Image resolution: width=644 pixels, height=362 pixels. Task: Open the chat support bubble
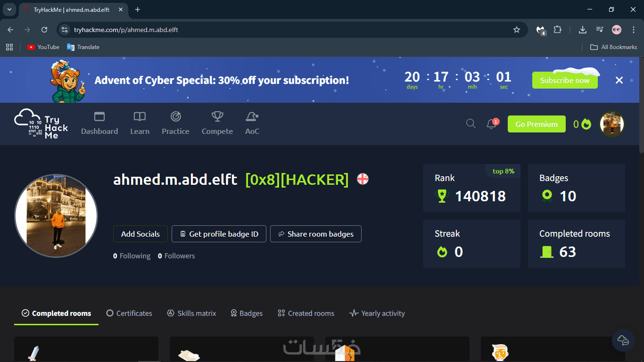(x=623, y=340)
